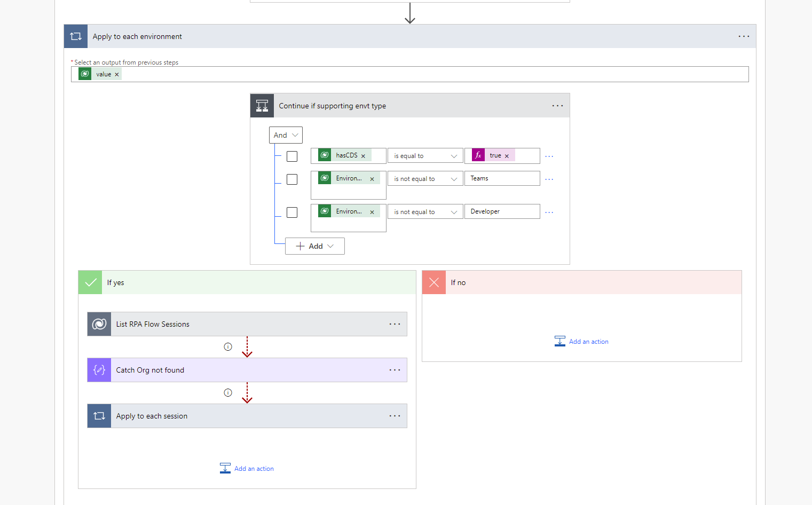Image resolution: width=812 pixels, height=505 pixels.
Task: Open row options for the Teams condition
Action: (x=549, y=179)
